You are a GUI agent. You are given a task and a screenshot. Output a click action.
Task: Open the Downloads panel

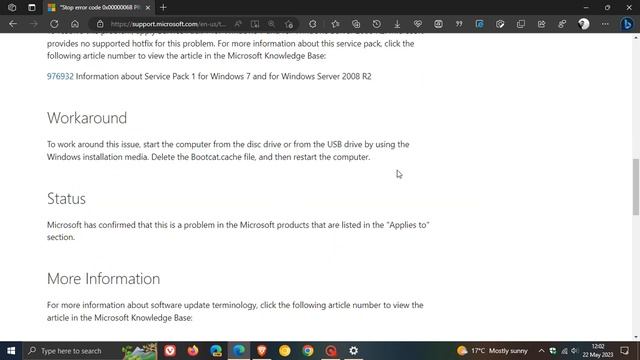(x=397, y=24)
